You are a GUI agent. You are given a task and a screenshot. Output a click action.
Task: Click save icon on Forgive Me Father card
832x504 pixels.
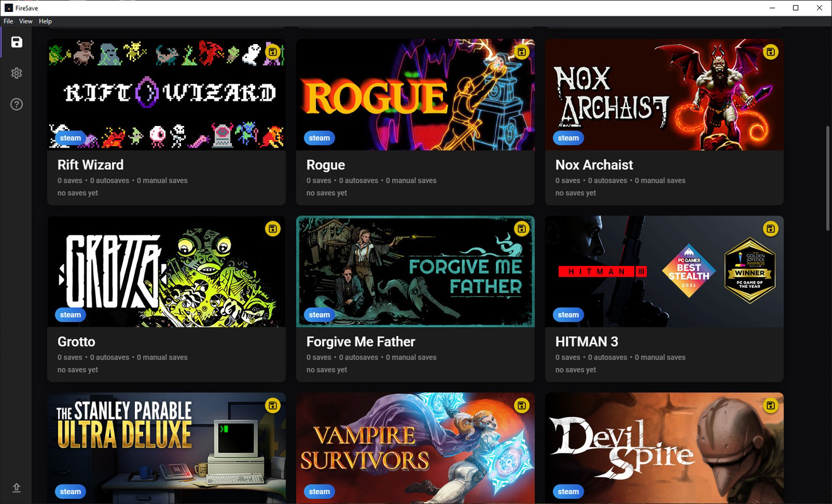tap(521, 229)
